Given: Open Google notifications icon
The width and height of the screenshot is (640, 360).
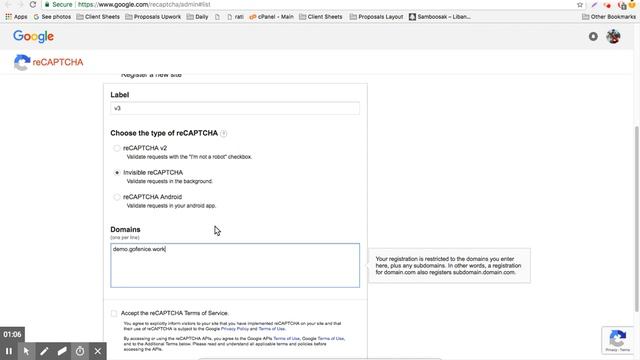Looking at the screenshot, I should (593, 37).
